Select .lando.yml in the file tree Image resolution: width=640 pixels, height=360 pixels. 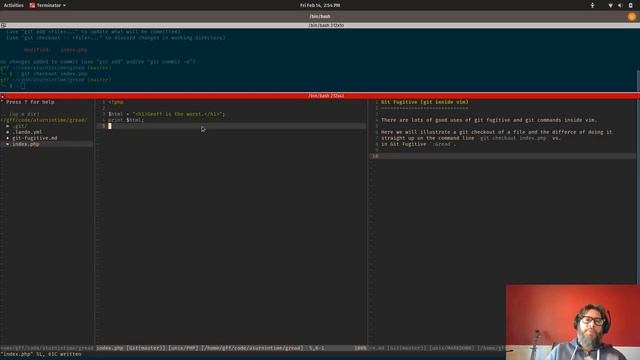coord(27,132)
